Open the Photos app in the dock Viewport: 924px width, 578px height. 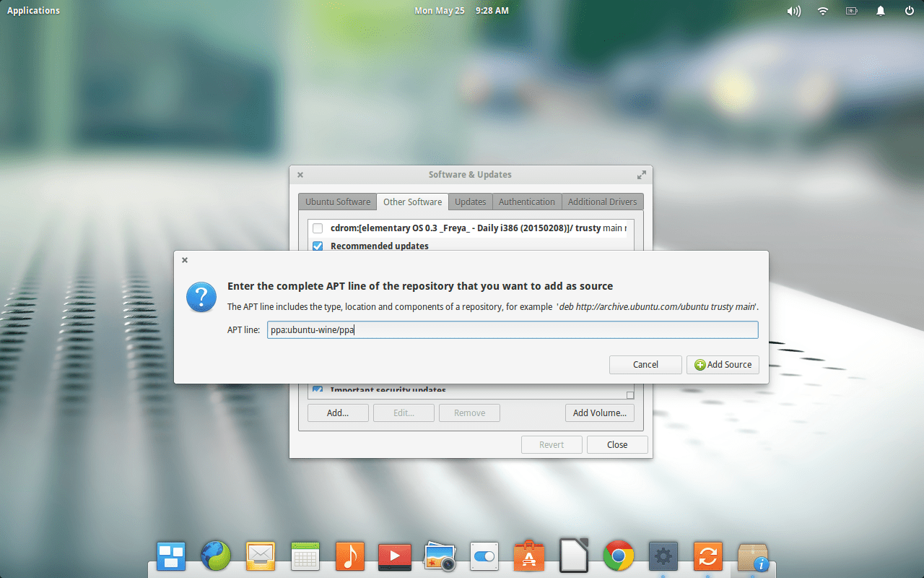click(439, 556)
